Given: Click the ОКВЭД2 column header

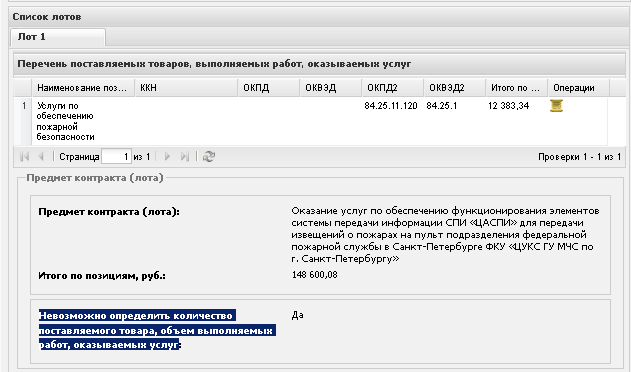Looking at the screenshot, I should coord(455,88).
